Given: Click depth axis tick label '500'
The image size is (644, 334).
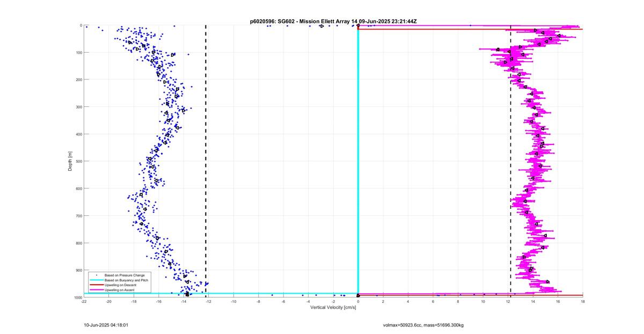Looking at the screenshot, I should [x=78, y=161].
